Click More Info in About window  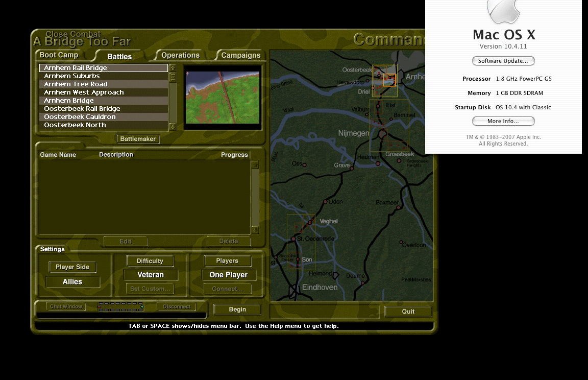pyautogui.click(x=503, y=121)
